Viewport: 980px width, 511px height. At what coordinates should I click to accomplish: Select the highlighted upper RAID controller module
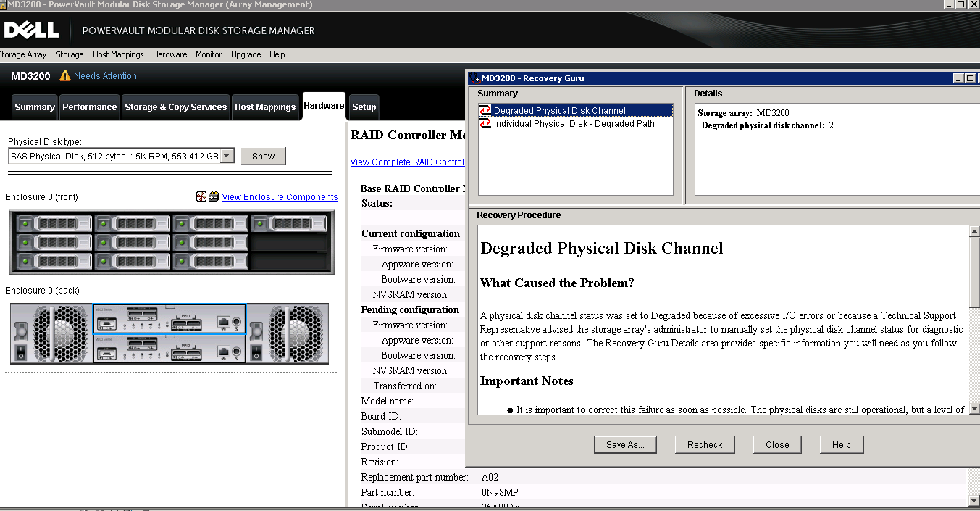[169, 319]
